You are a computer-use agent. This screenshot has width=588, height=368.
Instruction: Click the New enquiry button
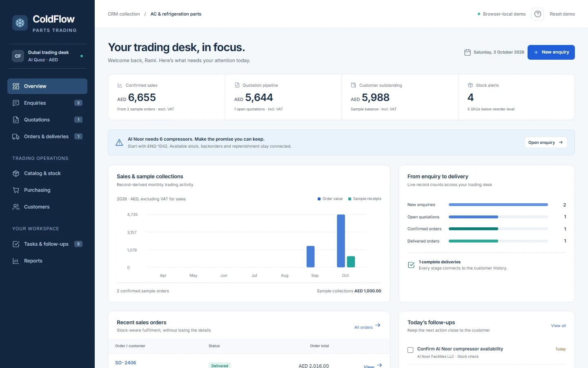pos(551,52)
